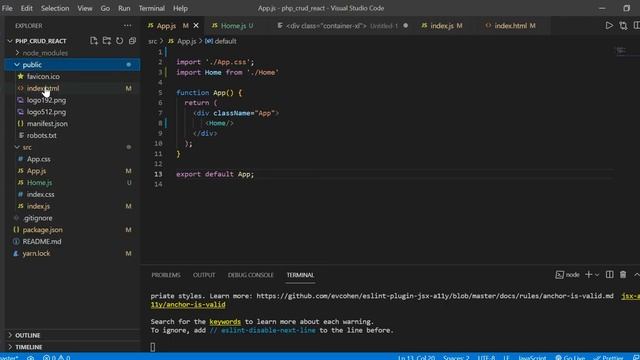Open errors and warnings status indicator
The height and width of the screenshot is (360, 640).
point(56,357)
